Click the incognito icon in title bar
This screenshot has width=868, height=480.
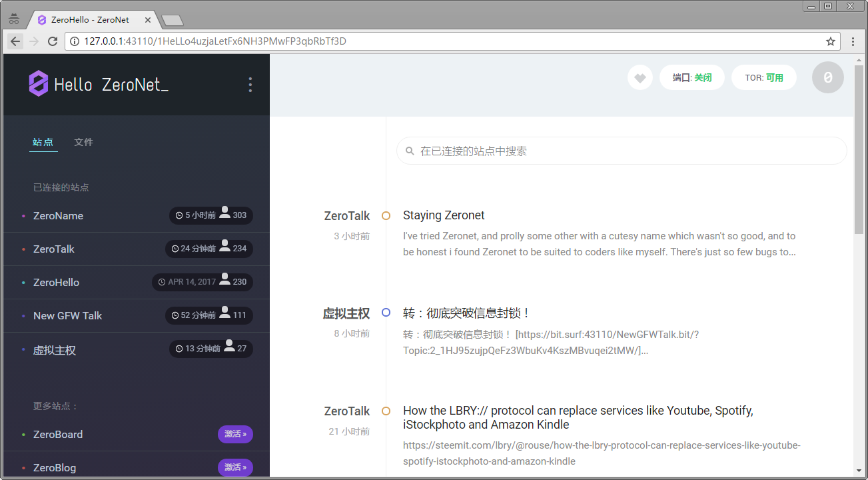click(14, 19)
